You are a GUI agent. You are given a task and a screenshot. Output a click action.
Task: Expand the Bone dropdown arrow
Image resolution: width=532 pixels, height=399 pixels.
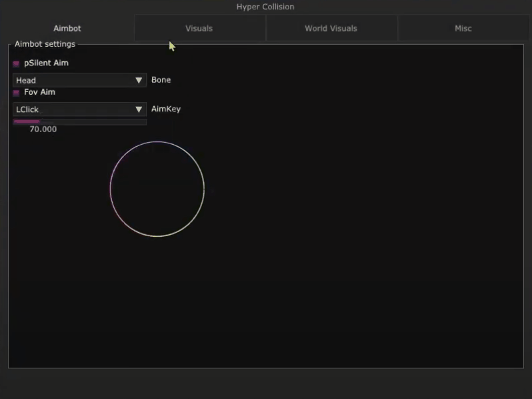(x=139, y=80)
